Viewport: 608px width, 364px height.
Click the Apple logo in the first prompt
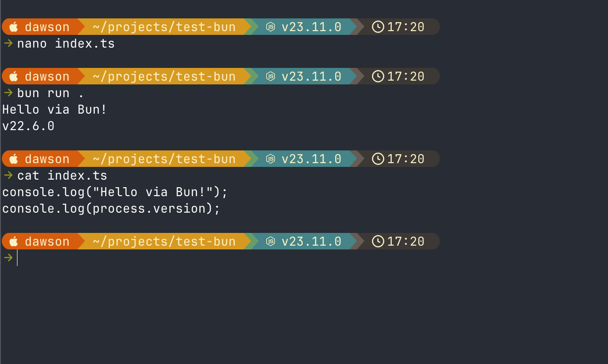14,27
